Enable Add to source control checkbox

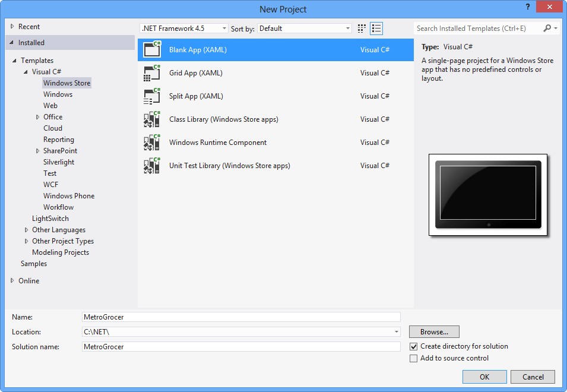tap(413, 358)
